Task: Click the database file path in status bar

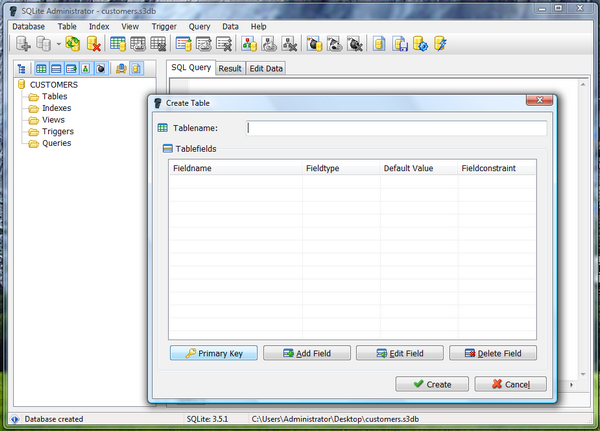Action: coord(335,419)
